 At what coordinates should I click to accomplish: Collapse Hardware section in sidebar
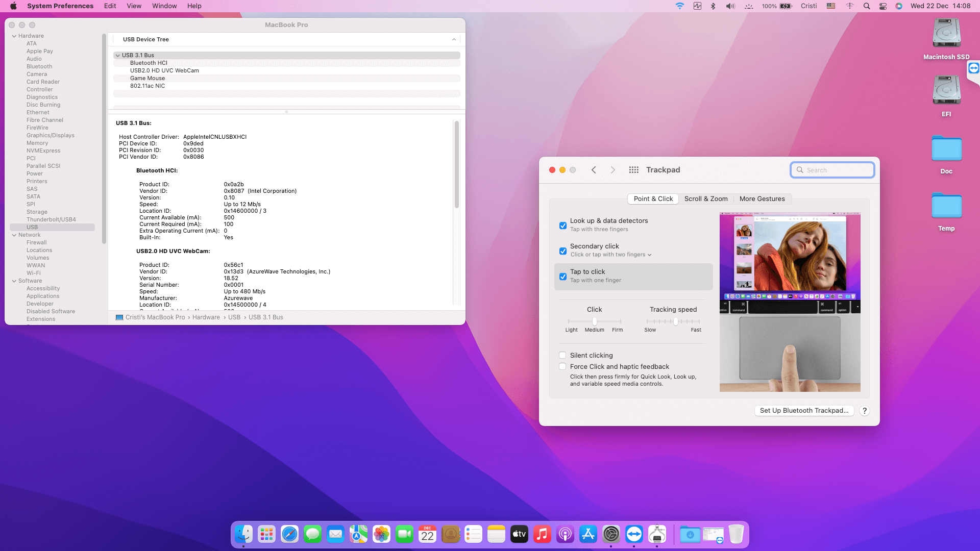pyautogui.click(x=14, y=36)
